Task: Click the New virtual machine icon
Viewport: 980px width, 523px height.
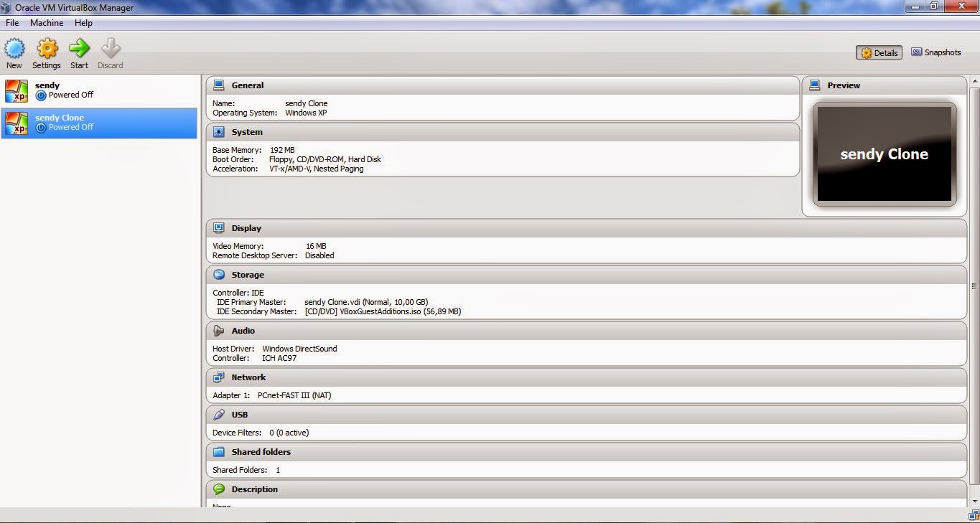Action: pyautogui.click(x=14, y=49)
